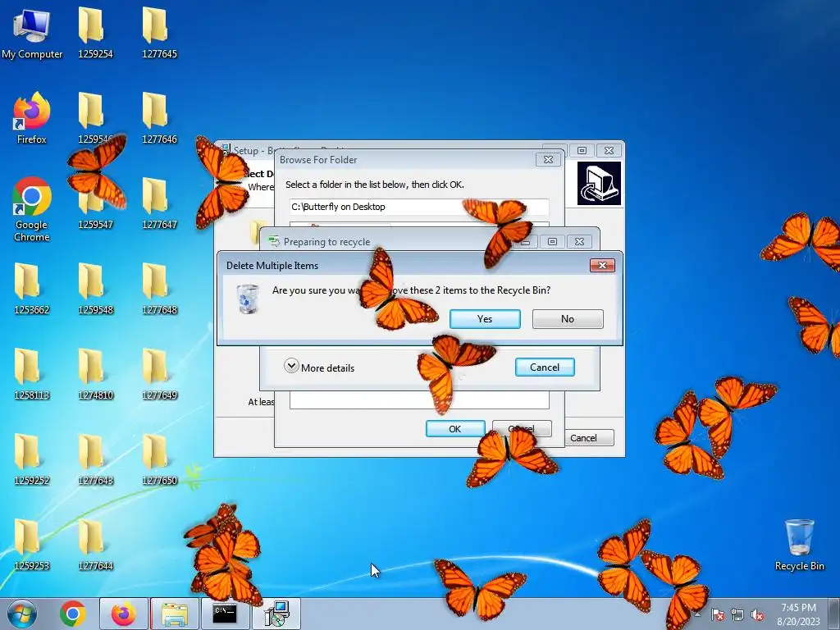This screenshot has width=840, height=630.
Task: Click the C:\Butterfly on Desktop path field
Action: [x=419, y=207]
